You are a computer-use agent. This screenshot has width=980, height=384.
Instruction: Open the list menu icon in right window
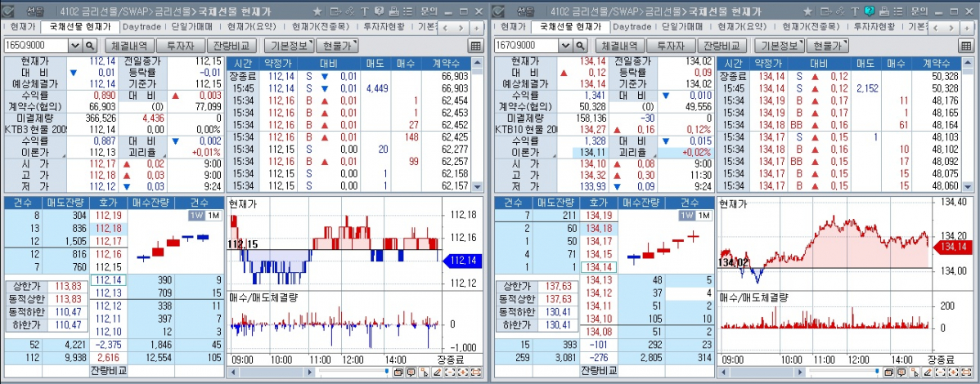tap(897, 11)
